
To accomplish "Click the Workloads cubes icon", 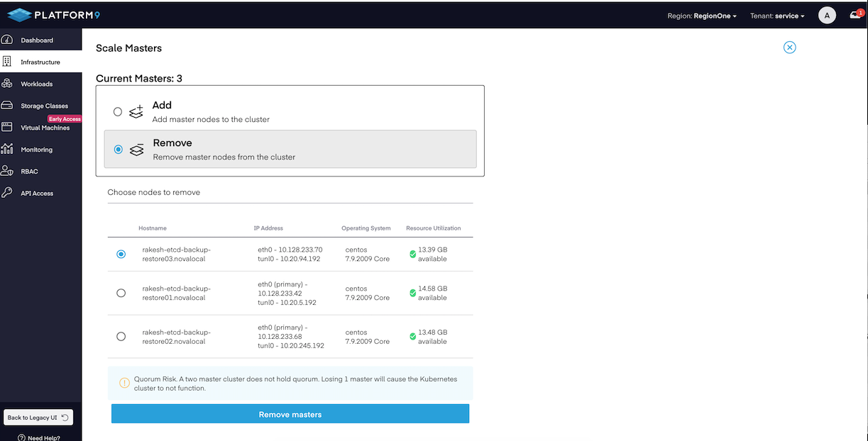I will point(7,84).
